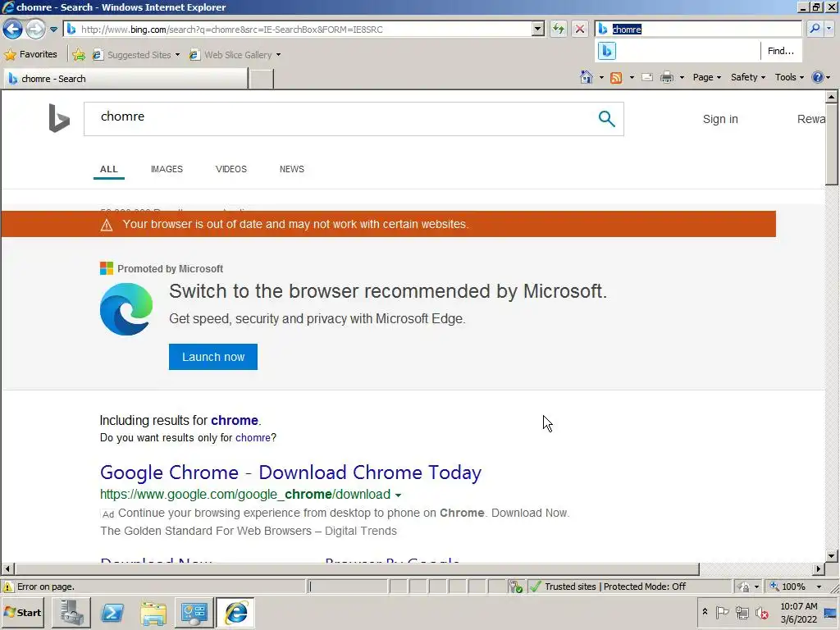Open the Tools menu
The height and width of the screenshot is (630, 840).
(789, 77)
